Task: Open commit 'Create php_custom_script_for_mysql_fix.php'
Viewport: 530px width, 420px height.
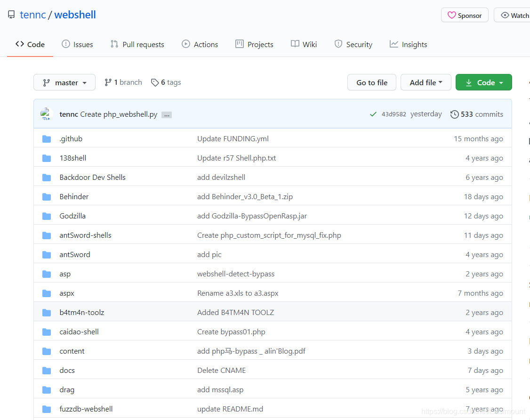Action: [x=269, y=235]
